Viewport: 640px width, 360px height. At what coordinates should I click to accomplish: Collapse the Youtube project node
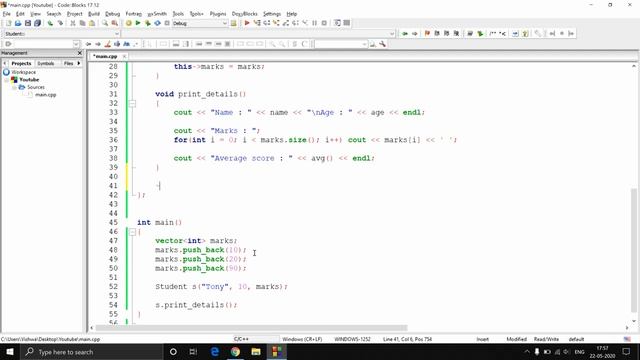click(7, 80)
